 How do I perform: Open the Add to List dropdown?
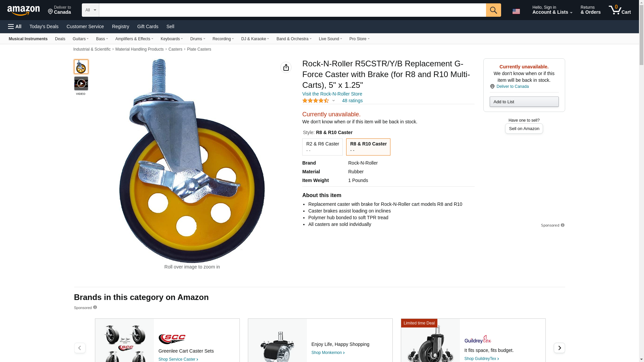click(x=524, y=102)
